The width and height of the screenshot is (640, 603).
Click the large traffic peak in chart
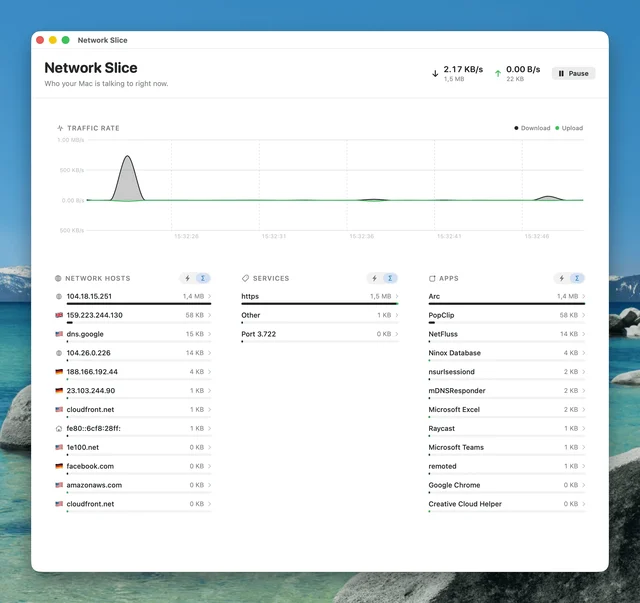pos(128,180)
